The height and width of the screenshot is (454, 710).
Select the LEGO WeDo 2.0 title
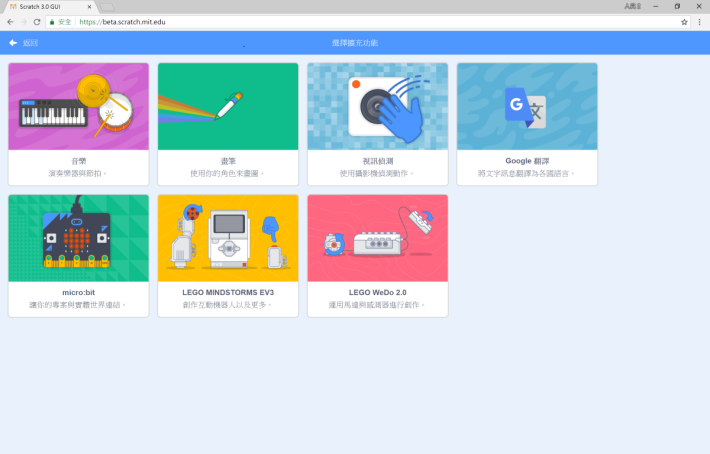click(x=378, y=292)
